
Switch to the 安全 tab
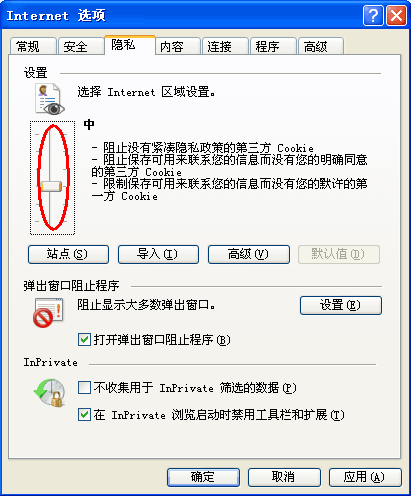[81, 46]
